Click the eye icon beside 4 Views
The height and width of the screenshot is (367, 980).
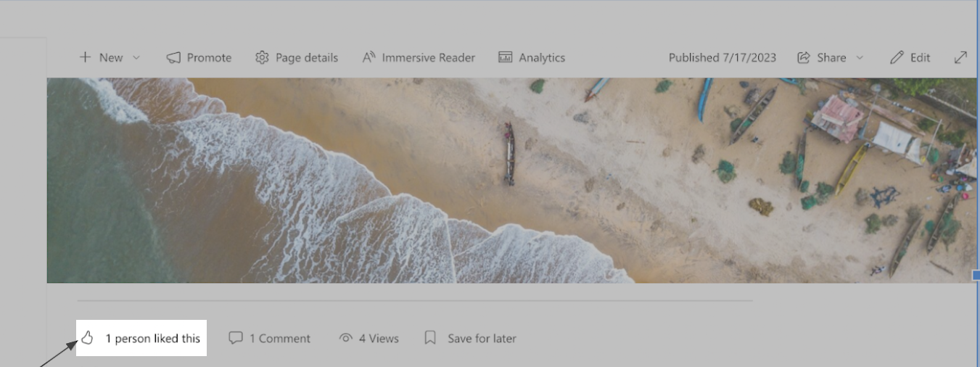tap(346, 338)
